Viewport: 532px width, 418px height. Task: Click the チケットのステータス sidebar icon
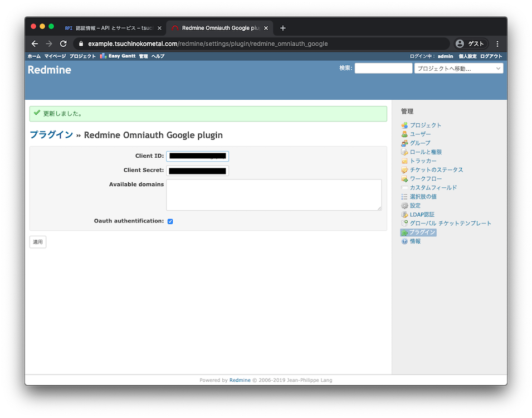click(x=404, y=170)
